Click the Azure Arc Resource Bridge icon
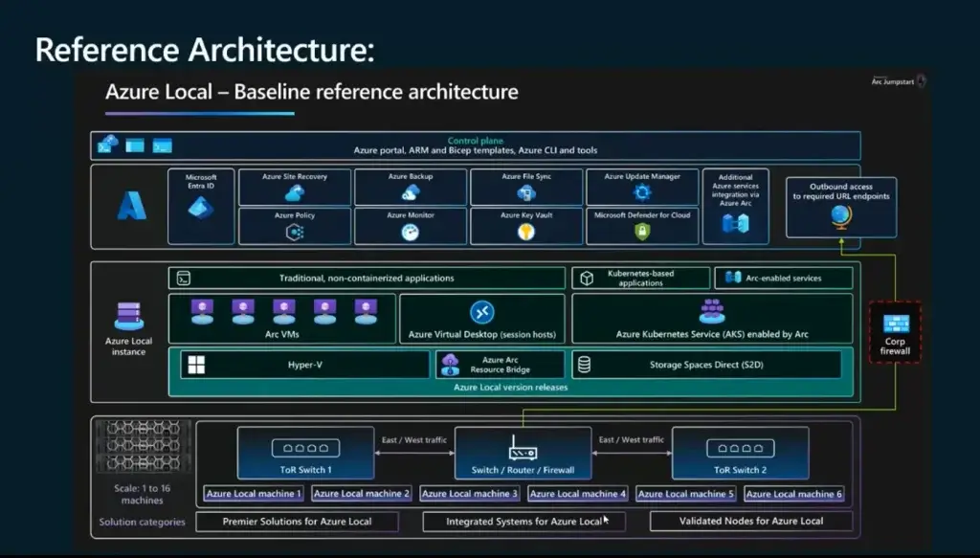Screen dimensions: 980x558 pos(450,365)
